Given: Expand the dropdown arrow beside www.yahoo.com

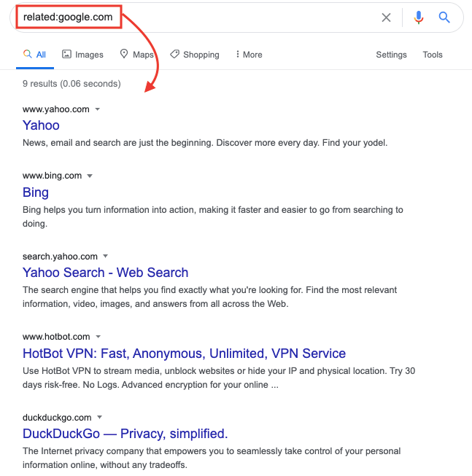Looking at the screenshot, I should (98, 109).
